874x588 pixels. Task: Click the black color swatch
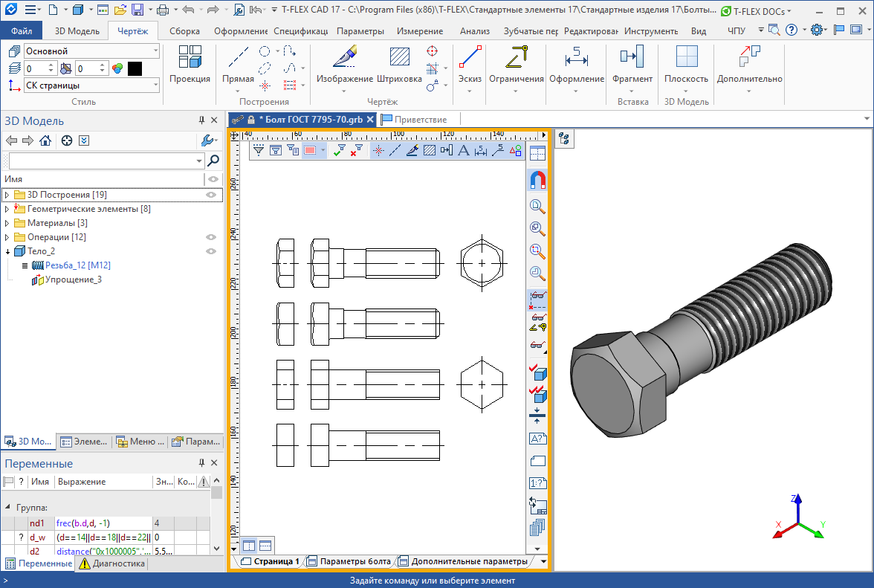click(x=135, y=68)
